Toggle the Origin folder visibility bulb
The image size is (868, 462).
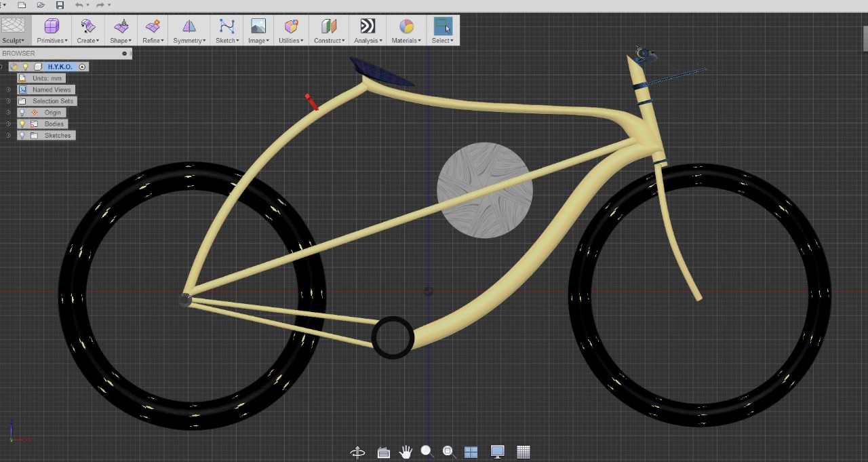(x=22, y=113)
